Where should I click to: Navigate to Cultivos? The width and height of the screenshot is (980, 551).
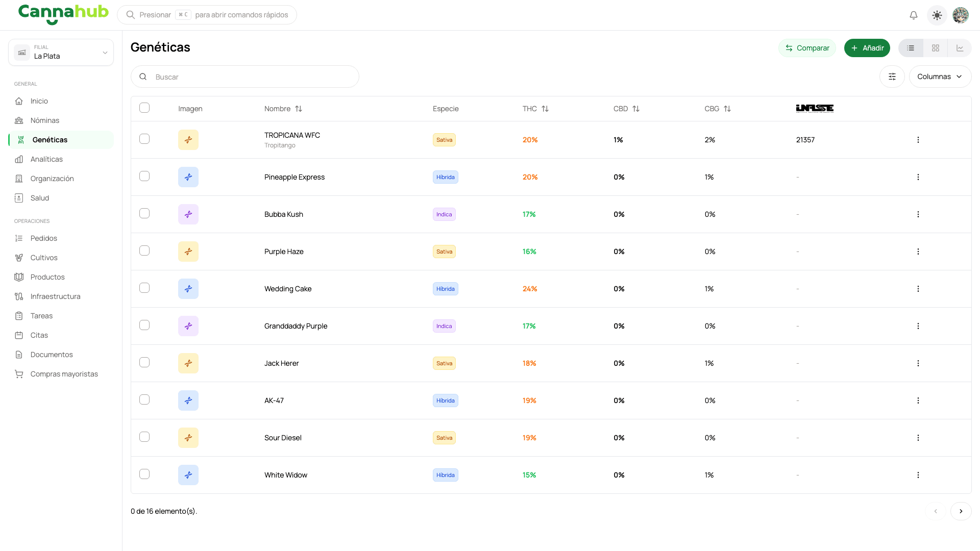[x=61, y=258]
